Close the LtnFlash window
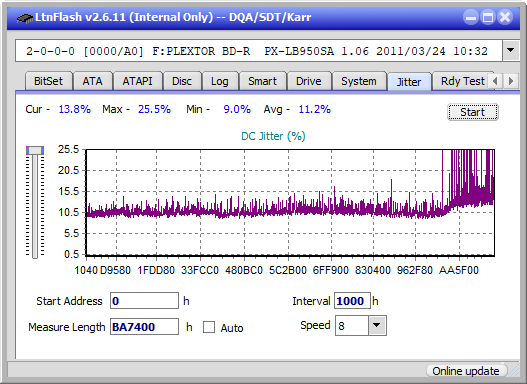The width and height of the screenshot is (527, 384). [505, 17]
